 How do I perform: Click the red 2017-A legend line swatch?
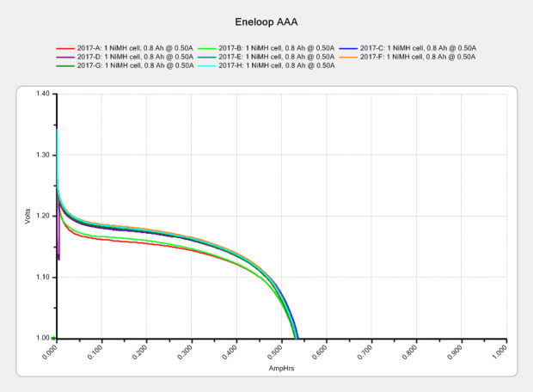pyautogui.click(x=65, y=48)
